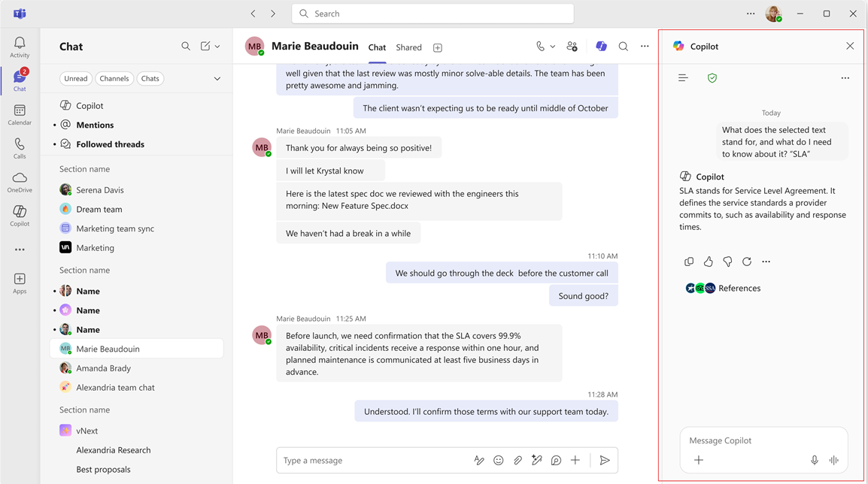Open more actions plus in compose box
The width and height of the screenshot is (868, 484).
pyautogui.click(x=575, y=460)
